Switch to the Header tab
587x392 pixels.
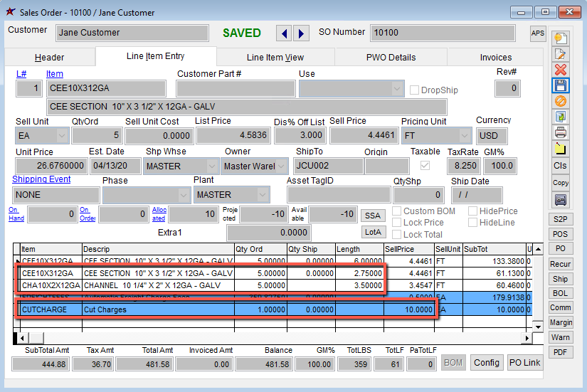(49, 58)
